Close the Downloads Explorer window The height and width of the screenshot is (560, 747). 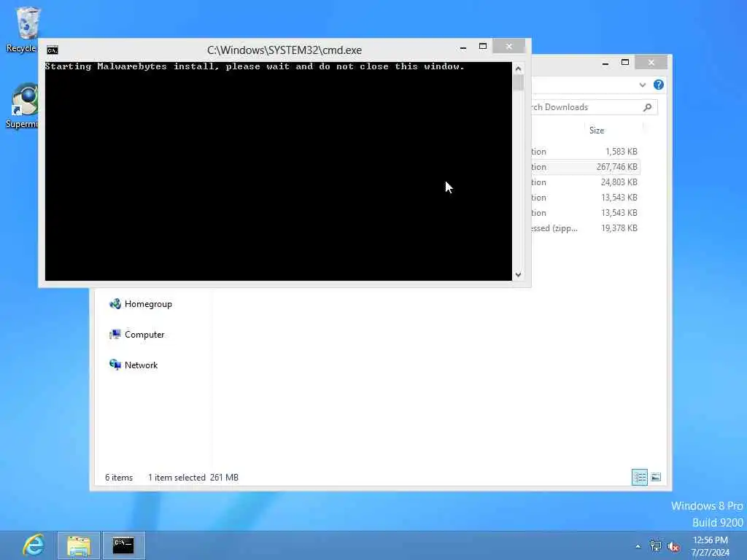(651, 63)
